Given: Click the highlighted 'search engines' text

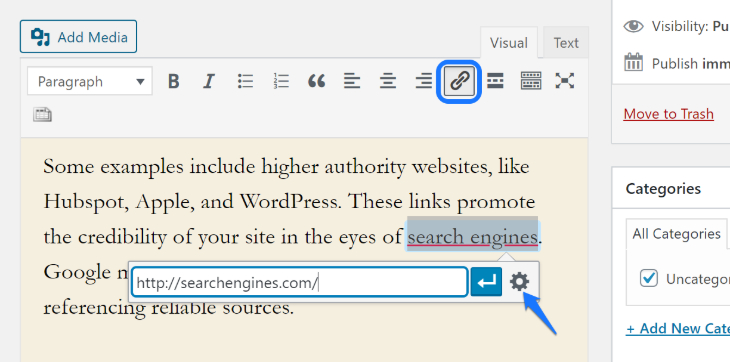Looking at the screenshot, I should [473, 237].
